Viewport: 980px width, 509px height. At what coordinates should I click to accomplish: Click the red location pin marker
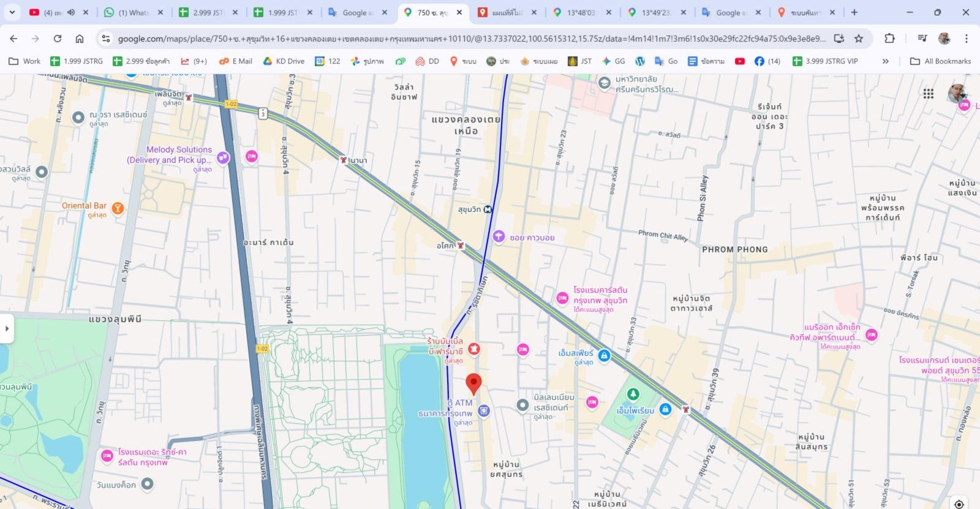(x=473, y=383)
